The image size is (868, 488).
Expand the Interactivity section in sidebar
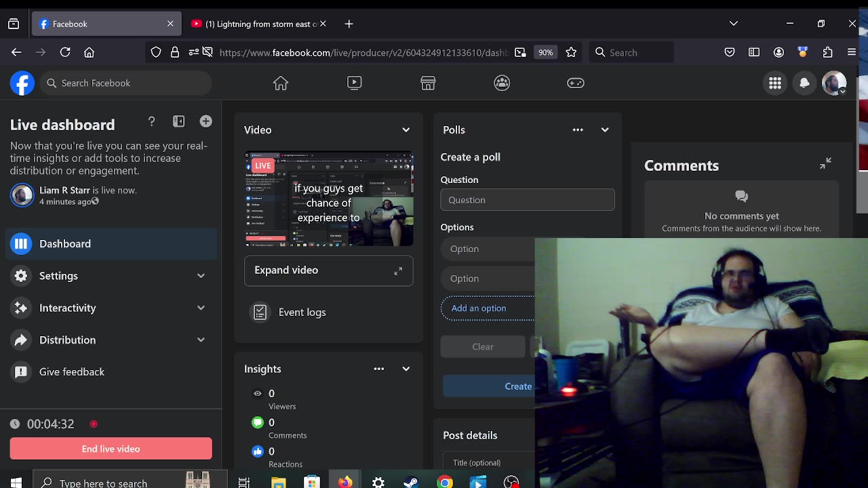(x=201, y=308)
